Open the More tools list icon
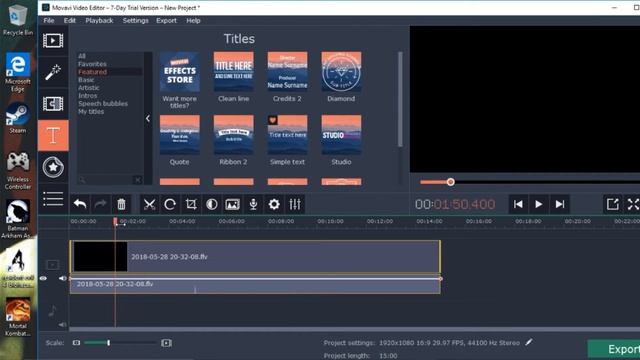Viewport: 640px width, 360px height. click(x=53, y=199)
